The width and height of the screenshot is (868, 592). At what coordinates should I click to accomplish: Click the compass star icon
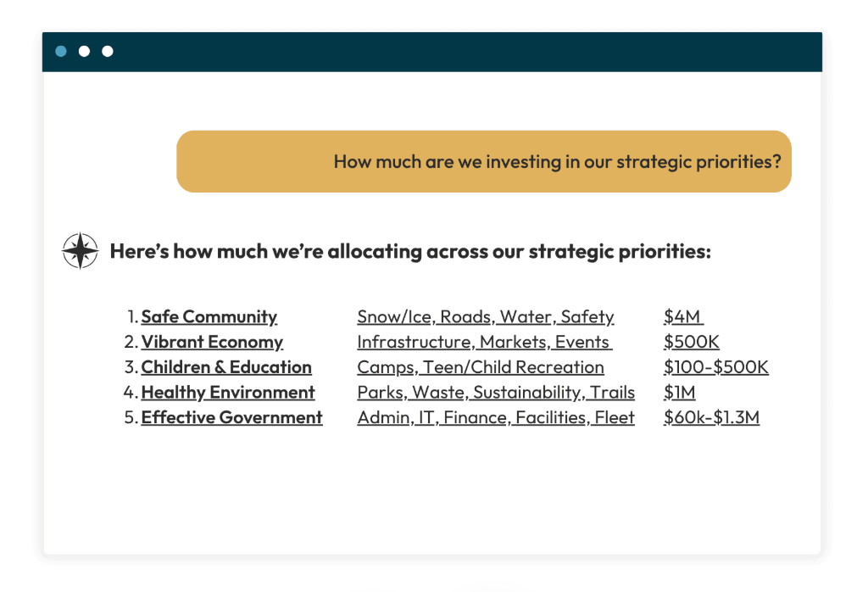pyautogui.click(x=80, y=251)
